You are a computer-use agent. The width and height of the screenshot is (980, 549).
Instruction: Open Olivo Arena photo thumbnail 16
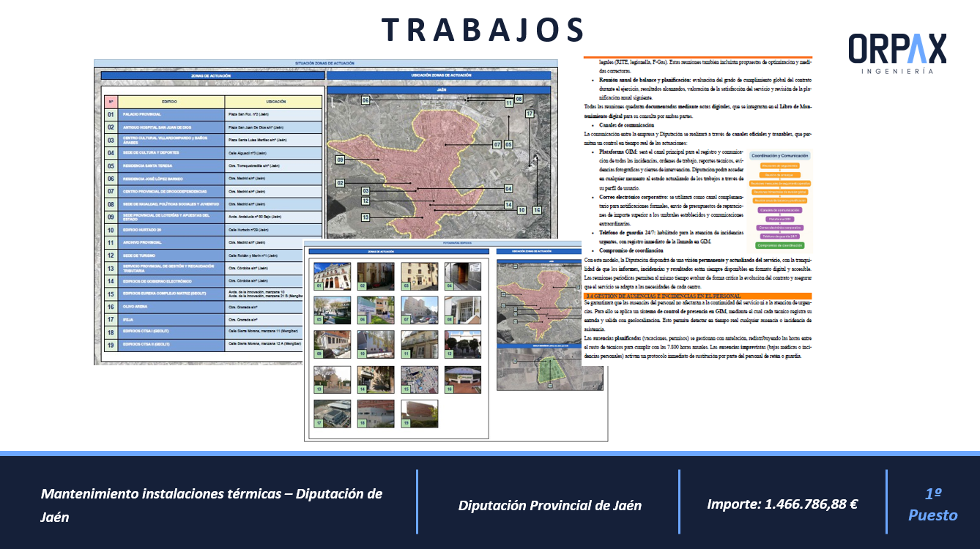coord(463,379)
